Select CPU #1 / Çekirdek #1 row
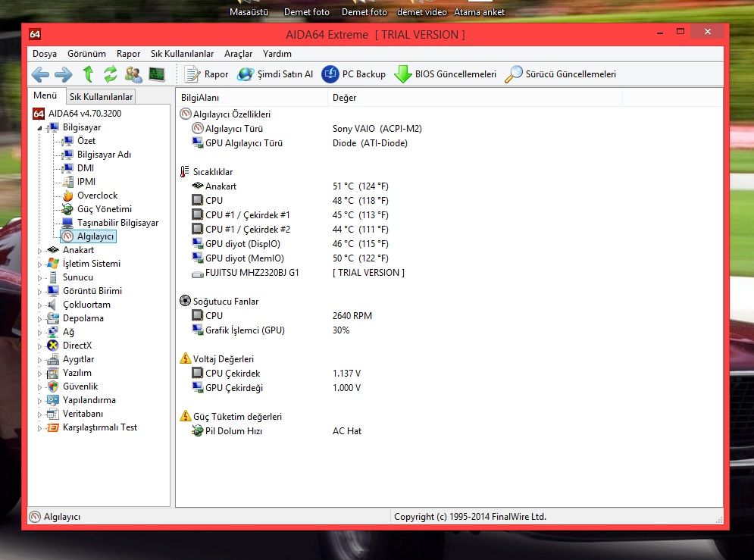 [449, 215]
